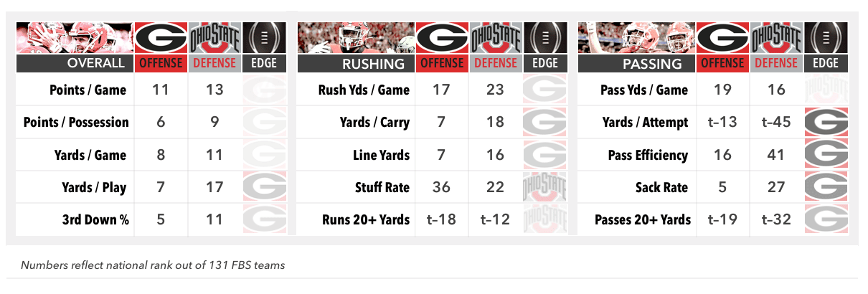This screenshot has width=868, height=294.
Task: Click the Points / Game row label
Action: point(88,90)
